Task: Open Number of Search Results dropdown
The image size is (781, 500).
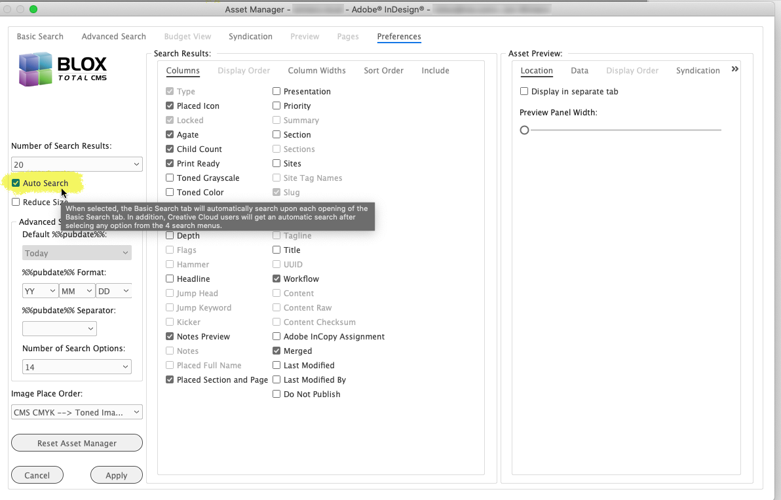Action: click(x=77, y=165)
